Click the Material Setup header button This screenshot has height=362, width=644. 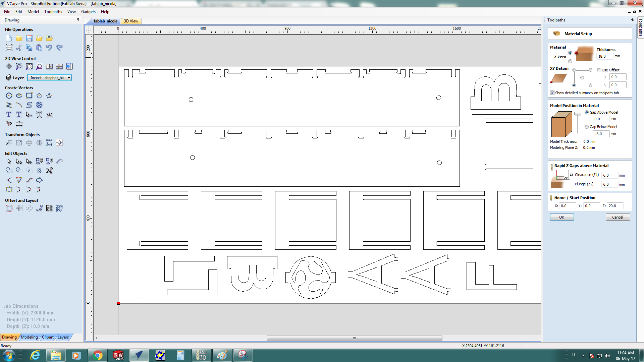click(x=590, y=34)
